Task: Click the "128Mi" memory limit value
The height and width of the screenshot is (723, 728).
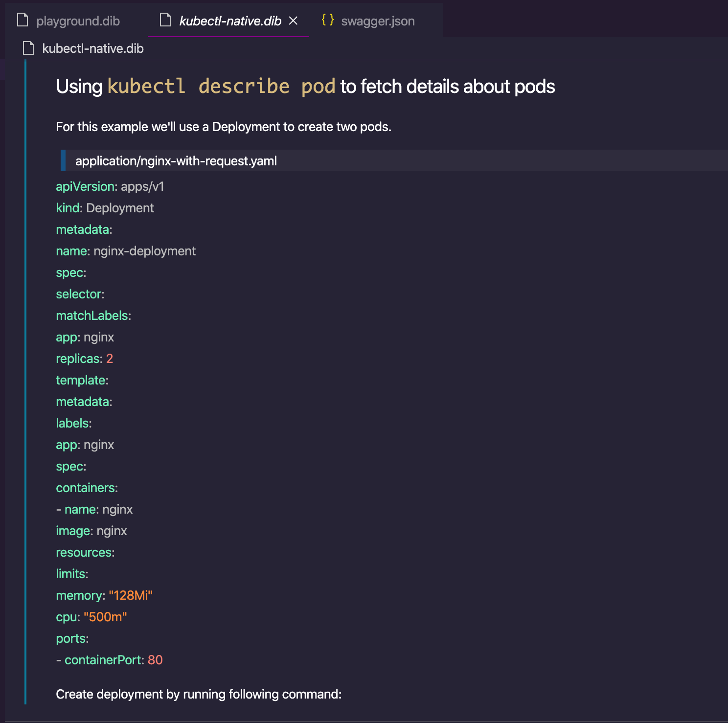Action: (131, 595)
